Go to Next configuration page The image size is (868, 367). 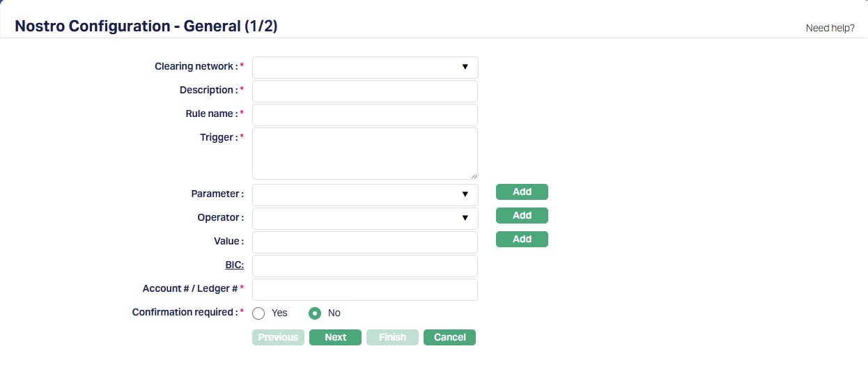(x=335, y=337)
